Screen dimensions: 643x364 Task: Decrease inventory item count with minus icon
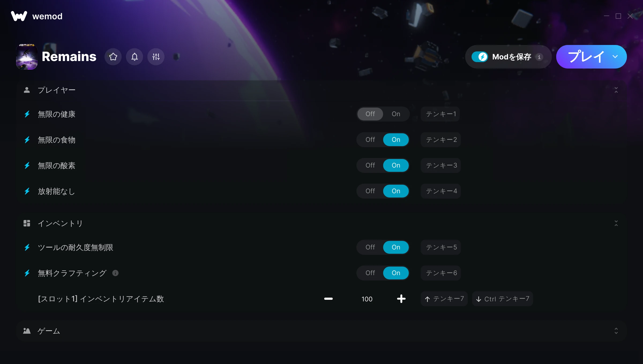tap(328, 299)
